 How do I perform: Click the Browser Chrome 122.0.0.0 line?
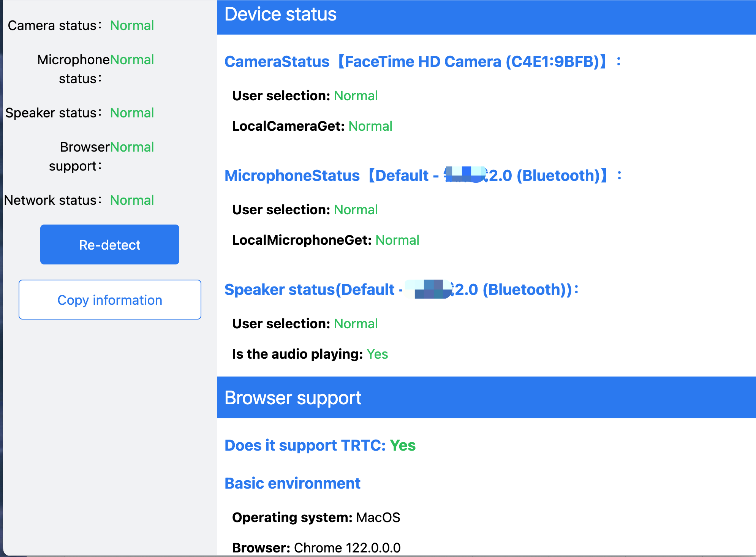tap(316, 548)
